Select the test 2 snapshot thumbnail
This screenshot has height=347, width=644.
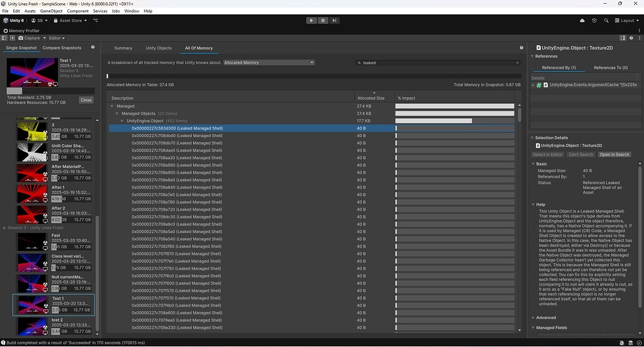point(32,326)
